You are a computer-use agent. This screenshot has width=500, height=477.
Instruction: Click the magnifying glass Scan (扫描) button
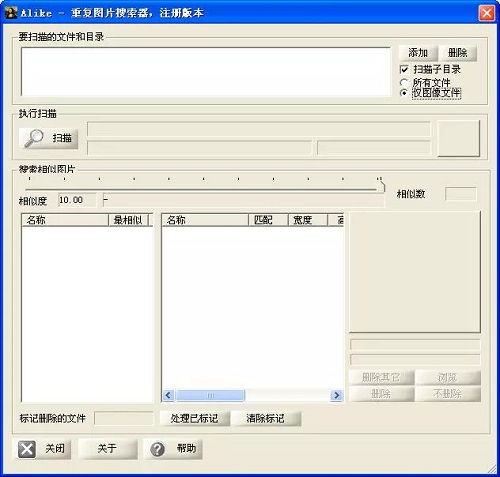[x=49, y=138]
